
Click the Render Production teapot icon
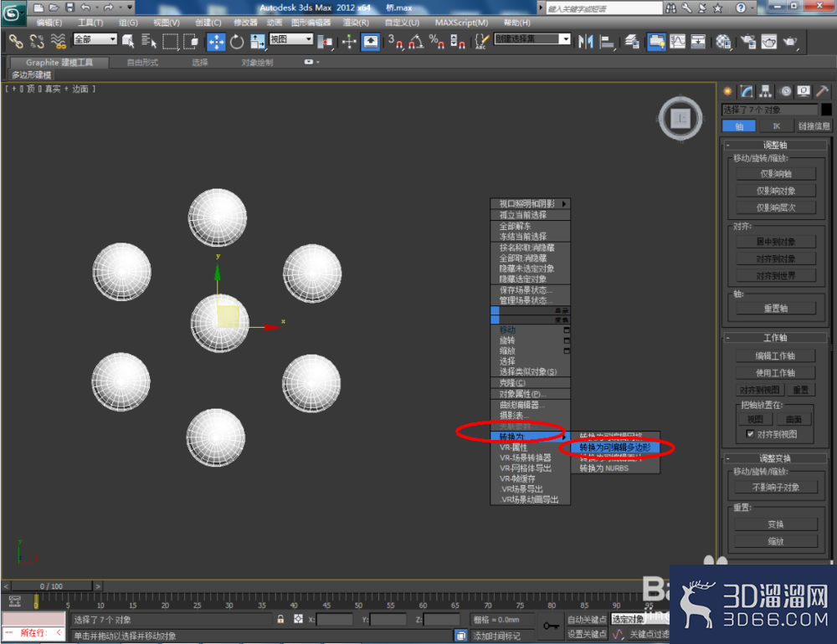(x=791, y=41)
